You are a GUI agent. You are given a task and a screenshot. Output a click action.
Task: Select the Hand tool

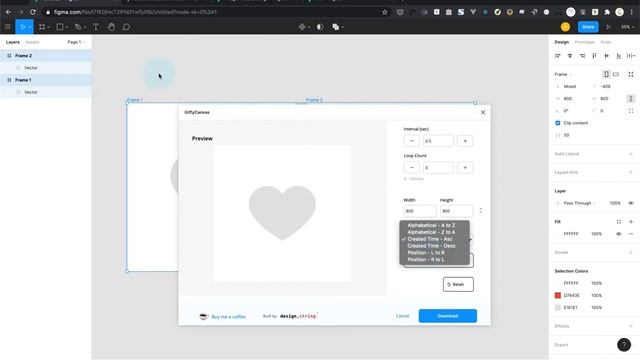pos(111,27)
